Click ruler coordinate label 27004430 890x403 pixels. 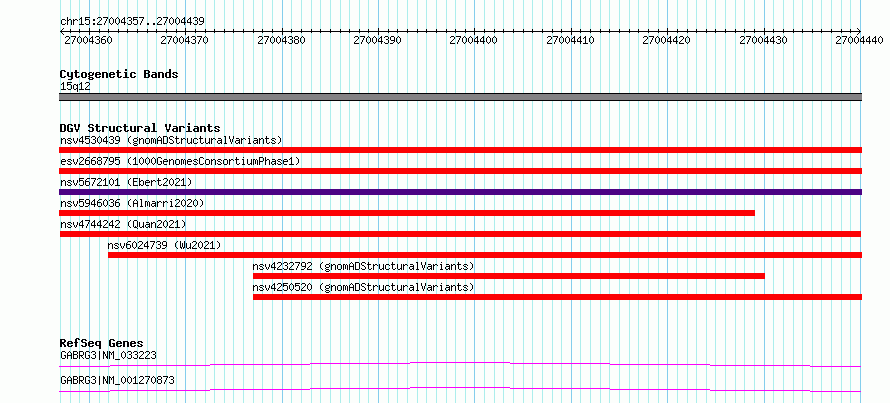click(x=763, y=40)
